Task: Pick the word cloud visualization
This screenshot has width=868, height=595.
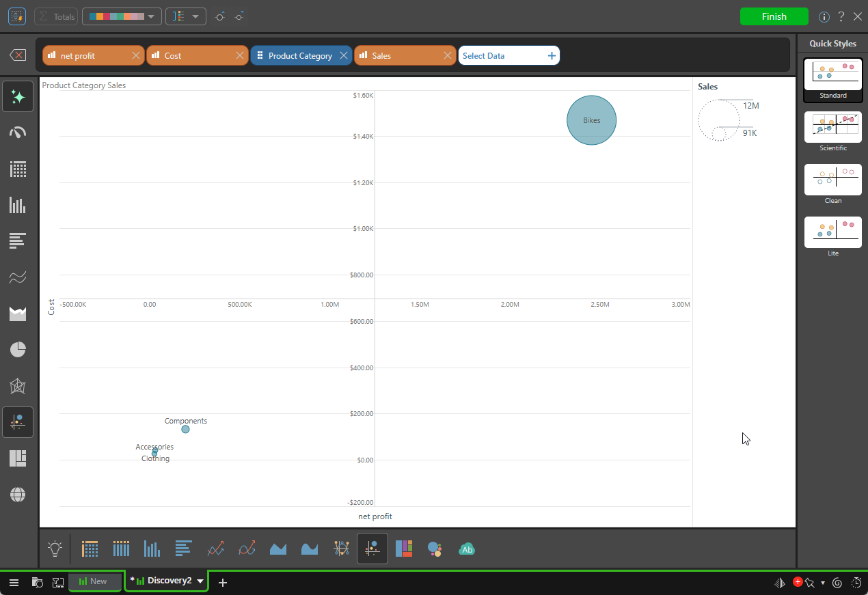Action: coord(467,549)
